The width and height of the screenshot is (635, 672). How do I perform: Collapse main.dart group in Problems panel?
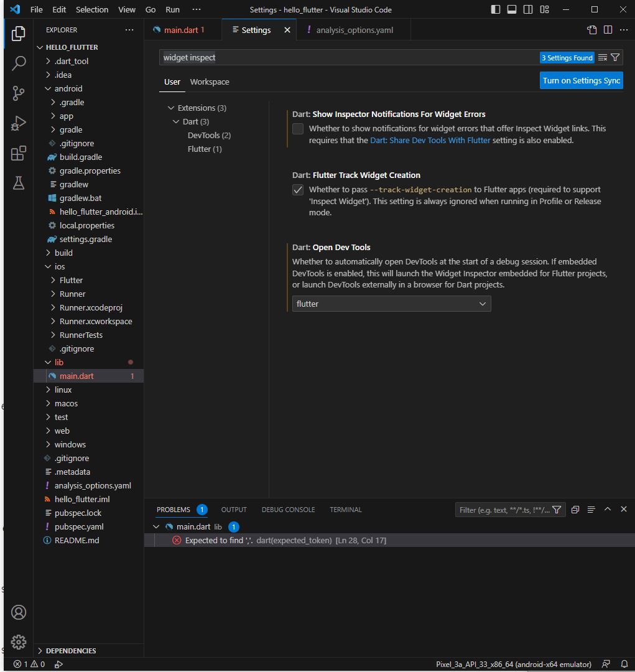(156, 527)
